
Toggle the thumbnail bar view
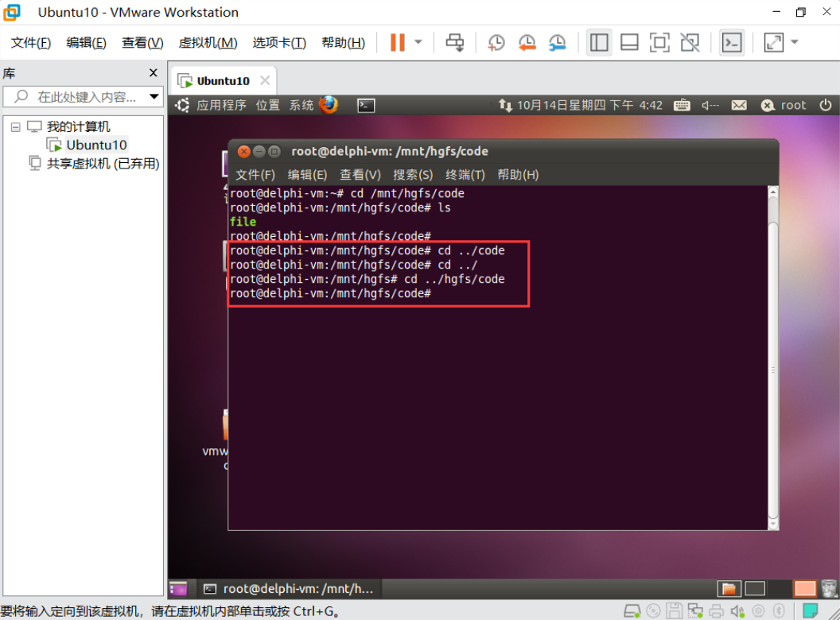click(629, 42)
